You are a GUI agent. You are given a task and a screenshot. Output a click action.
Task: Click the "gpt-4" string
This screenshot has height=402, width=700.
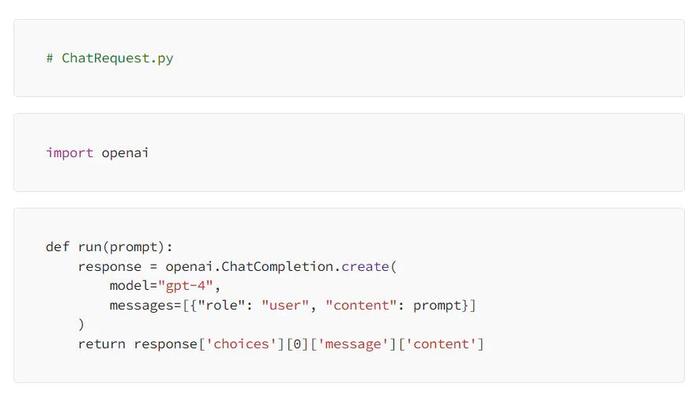[x=186, y=286]
